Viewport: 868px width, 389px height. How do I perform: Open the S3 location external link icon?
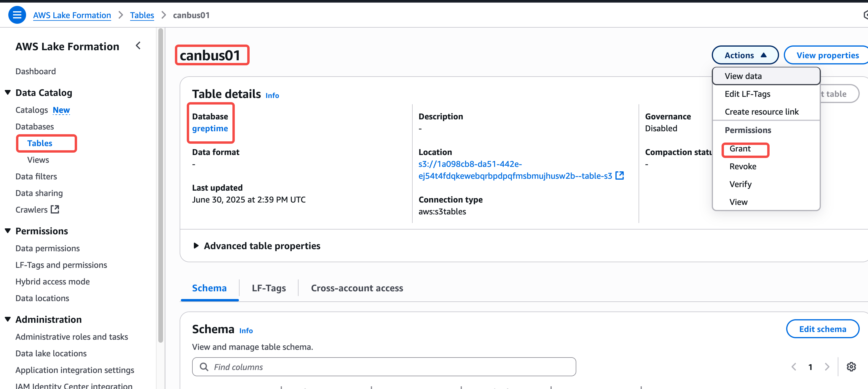619,175
